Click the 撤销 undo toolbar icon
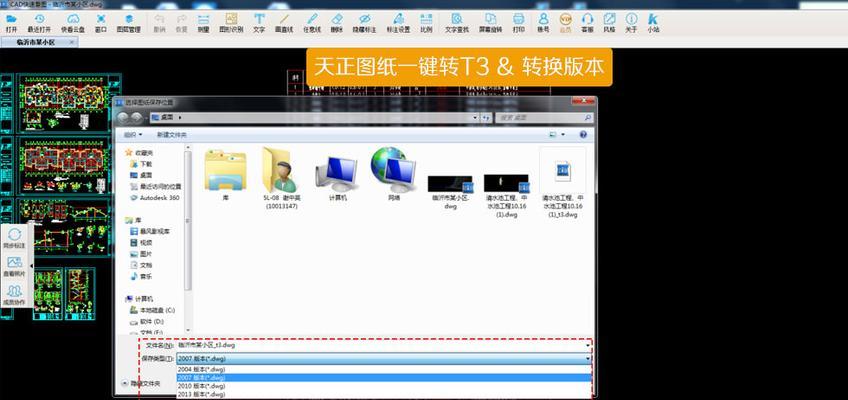Image resolution: width=848 pixels, height=400 pixels. tap(160, 23)
